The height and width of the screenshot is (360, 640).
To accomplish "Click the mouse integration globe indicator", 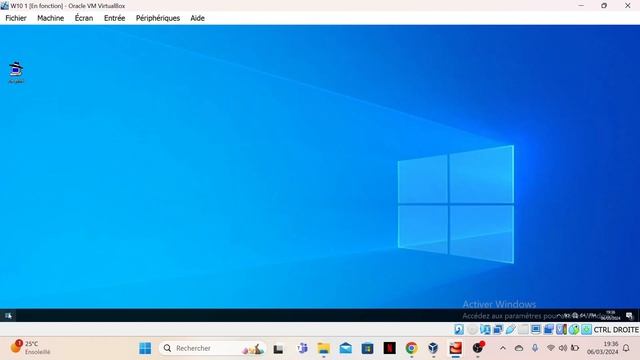I will (x=574, y=329).
